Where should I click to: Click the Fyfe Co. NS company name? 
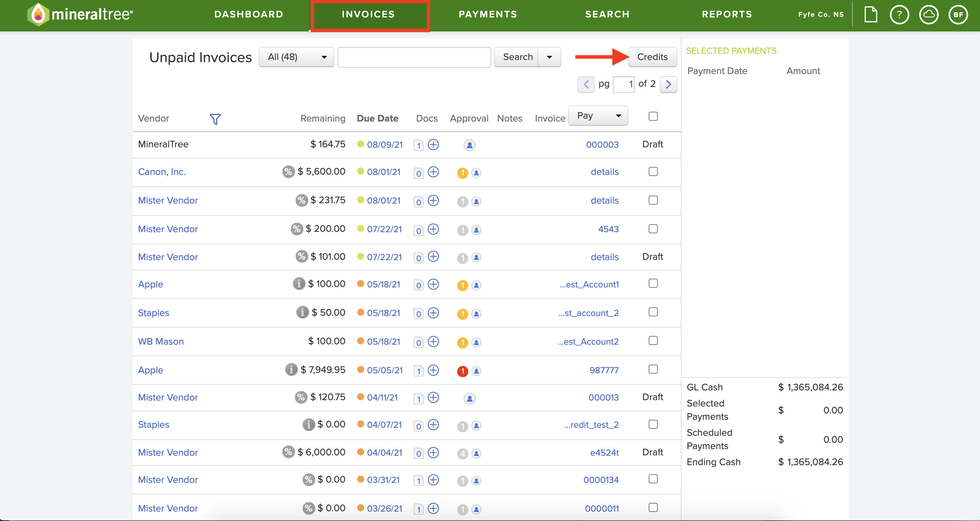(821, 14)
